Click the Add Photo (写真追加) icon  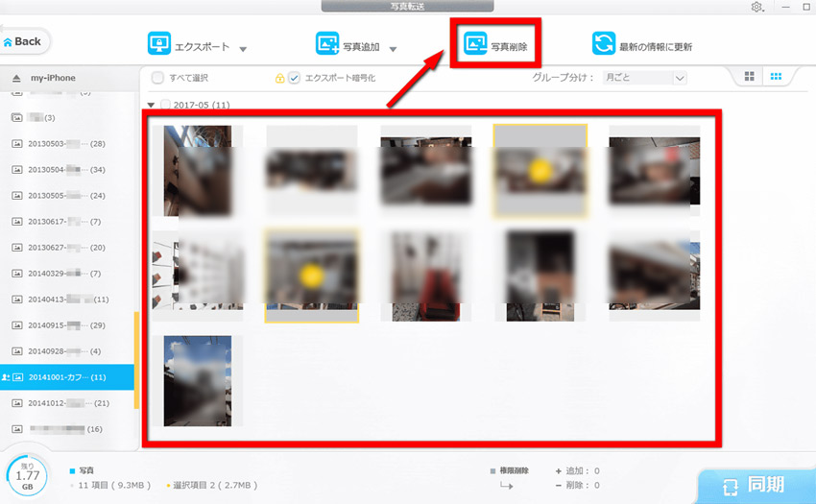coord(327,45)
